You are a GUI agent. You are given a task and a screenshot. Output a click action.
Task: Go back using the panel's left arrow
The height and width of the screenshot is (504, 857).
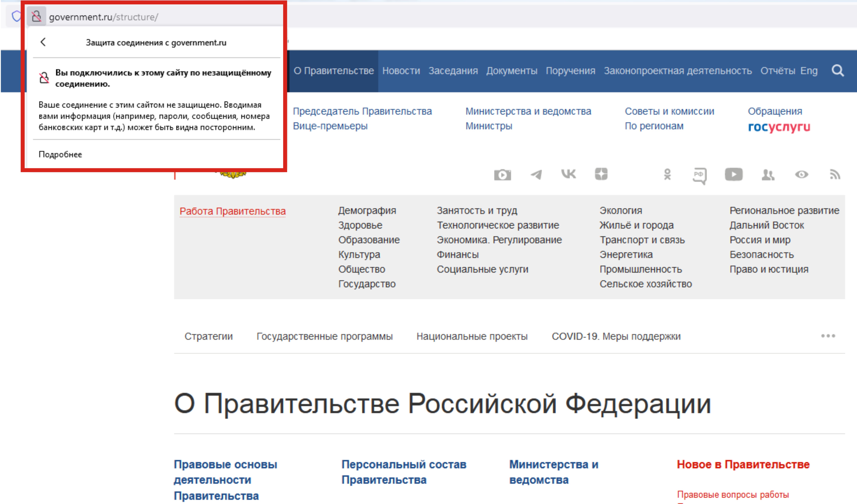click(43, 42)
